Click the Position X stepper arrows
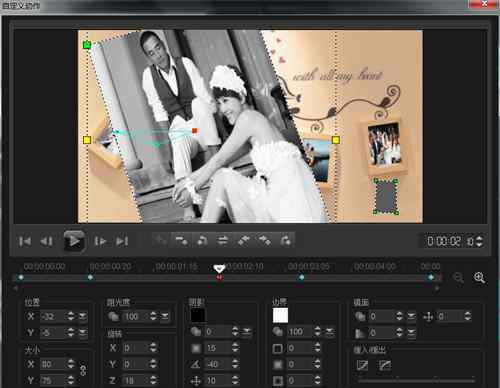 click(71, 316)
